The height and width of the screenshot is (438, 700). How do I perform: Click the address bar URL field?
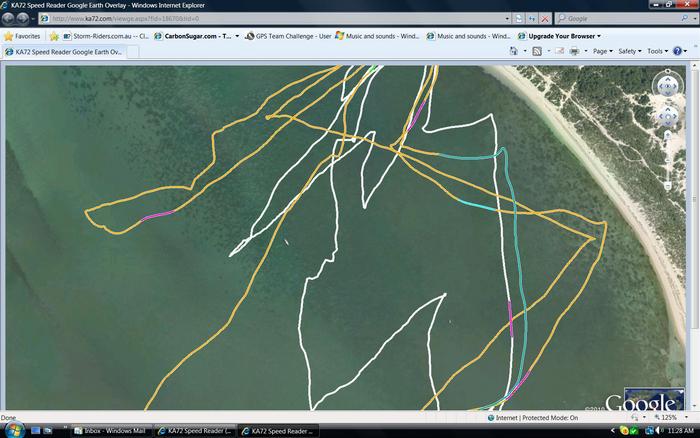(x=280, y=18)
